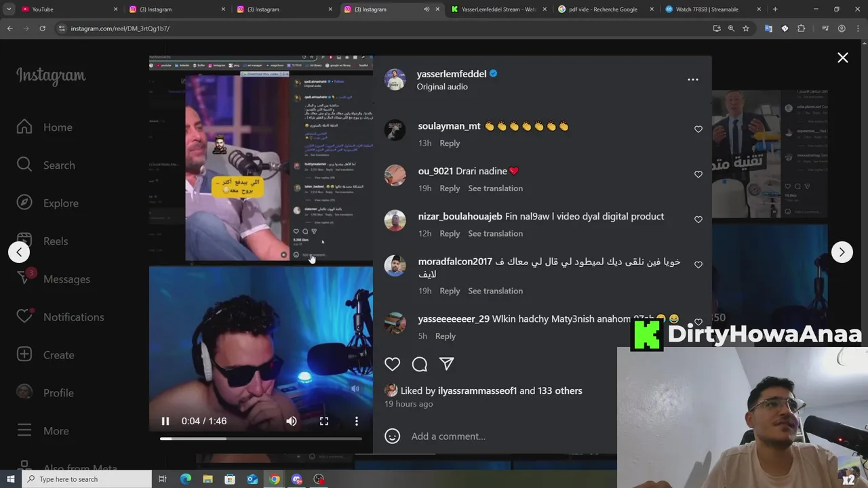Open soulayman_mt username
The width and height of the screenshot is (868, 488).
tap(449, 126)
